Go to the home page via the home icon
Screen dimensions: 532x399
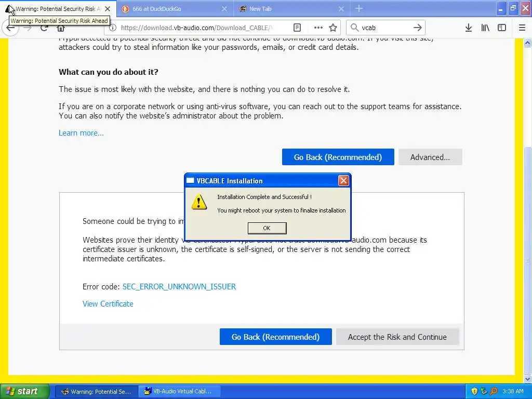[60, 28]
